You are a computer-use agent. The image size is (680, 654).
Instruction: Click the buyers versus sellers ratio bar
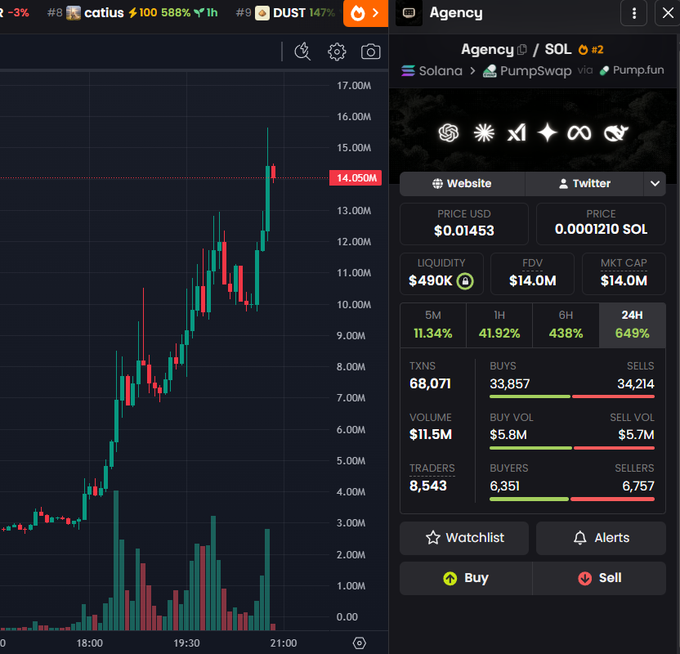click(572, 499)
